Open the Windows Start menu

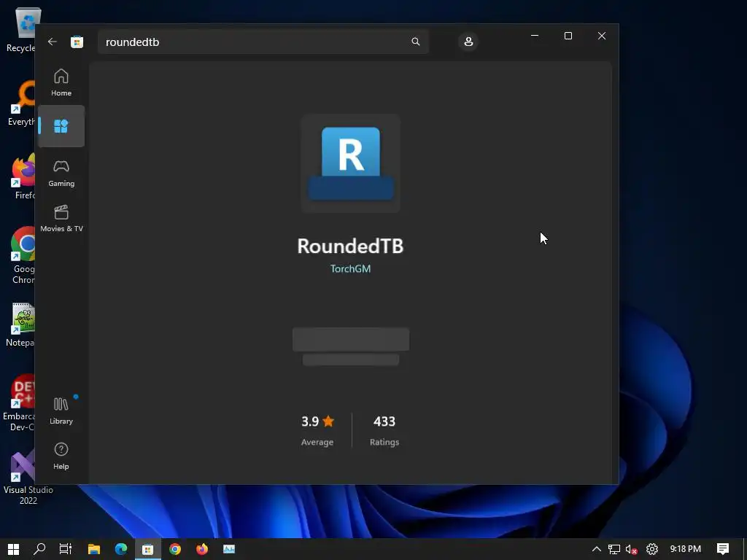[x=13, y=549]
